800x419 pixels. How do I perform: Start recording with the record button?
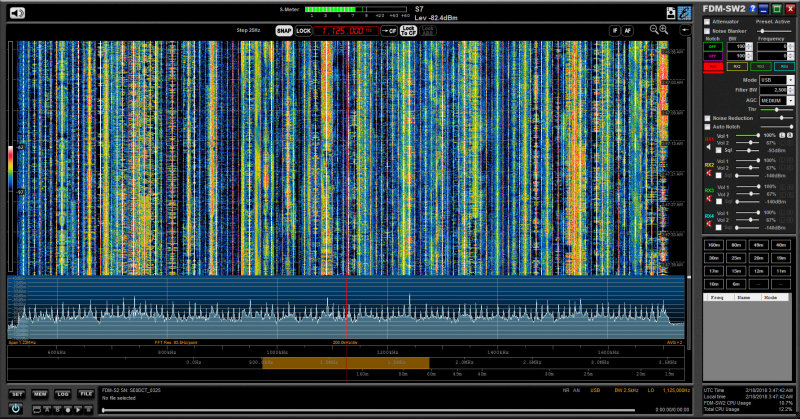point(67,410)
